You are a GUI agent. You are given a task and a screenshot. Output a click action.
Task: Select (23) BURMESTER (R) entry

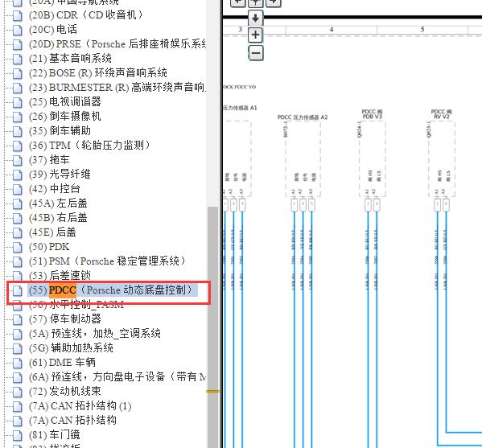[117, 87]
